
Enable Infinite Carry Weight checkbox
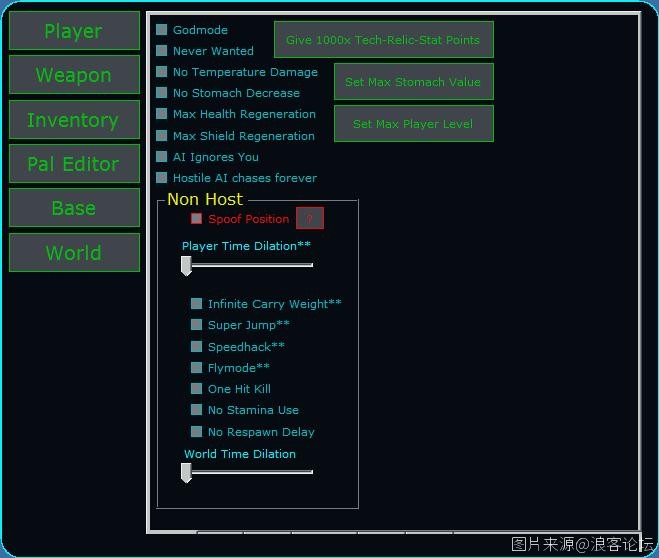(x=197, y=304)
